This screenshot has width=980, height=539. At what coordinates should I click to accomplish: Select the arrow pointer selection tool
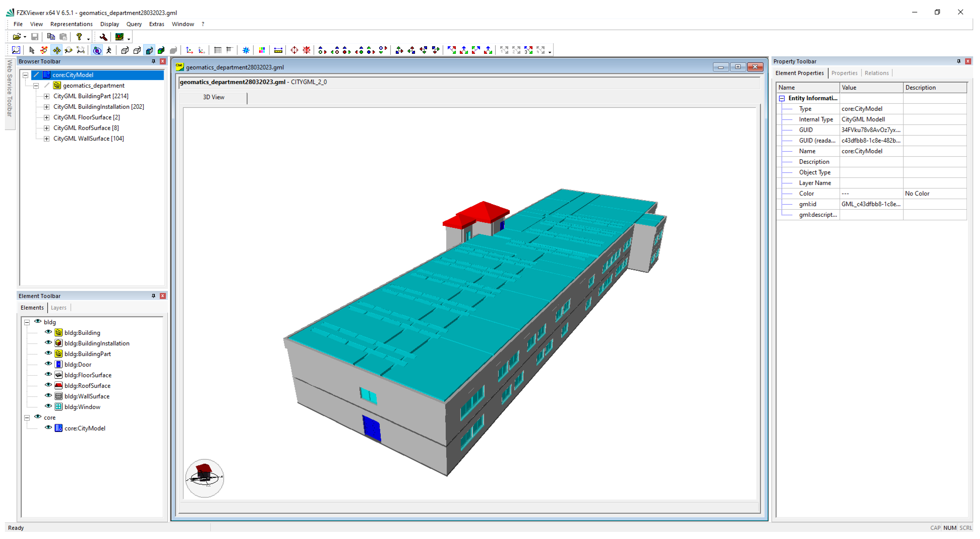coord(32,50)
